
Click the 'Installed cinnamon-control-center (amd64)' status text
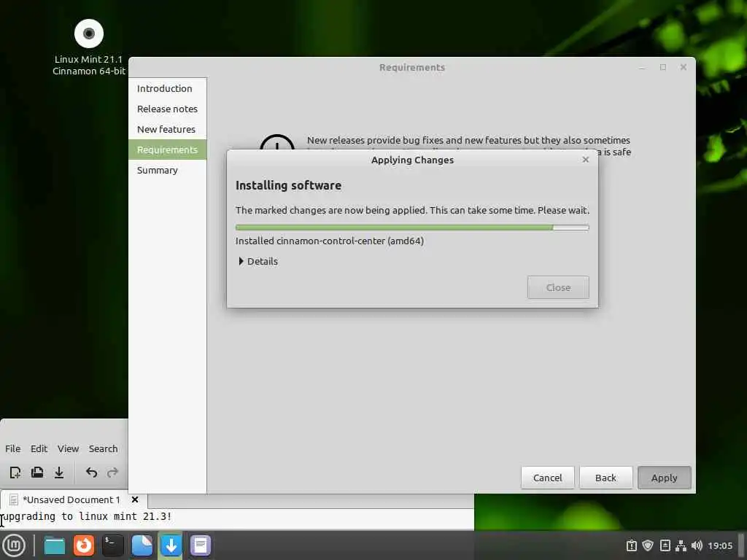tap(329, 241)
